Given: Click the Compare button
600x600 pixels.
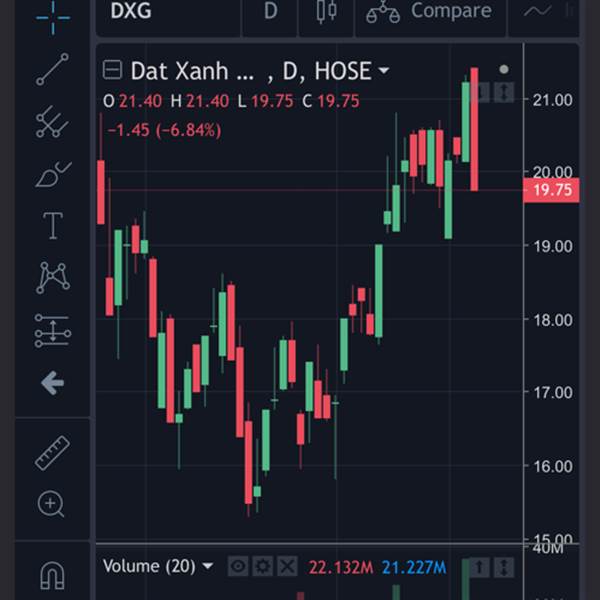Looking at the screenshot, I should click(x=430, y=11).
